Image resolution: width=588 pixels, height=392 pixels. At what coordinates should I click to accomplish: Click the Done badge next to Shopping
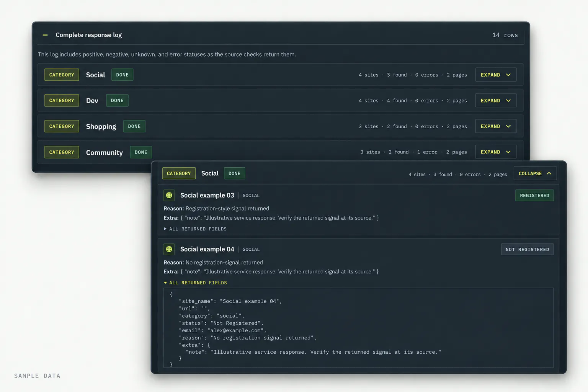134,126
